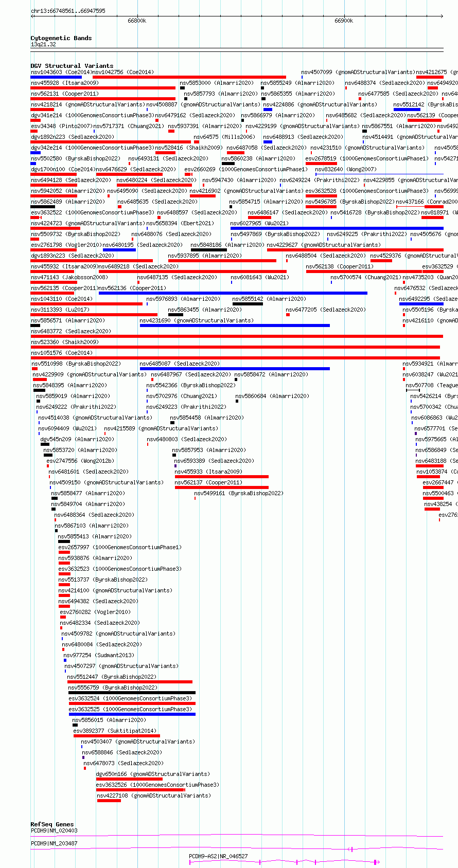Select the black bar under nsv5556759 (ByrskaBishop2022)

tap(132, 693)
